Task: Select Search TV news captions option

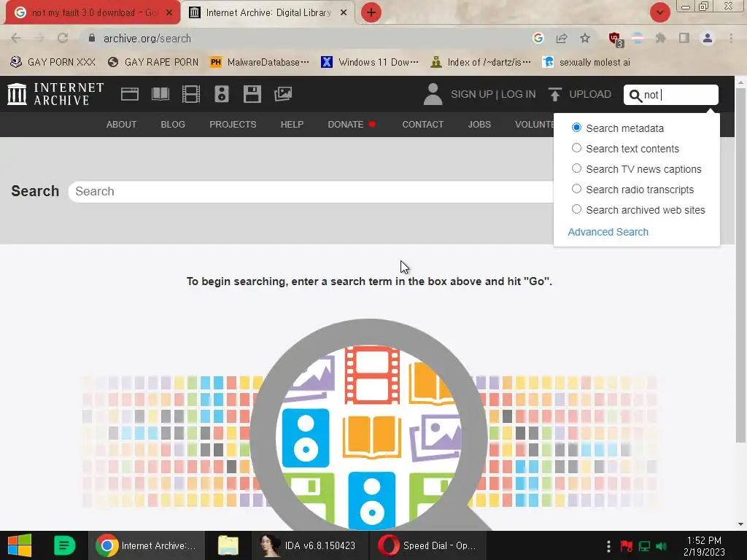Action: 576,168
